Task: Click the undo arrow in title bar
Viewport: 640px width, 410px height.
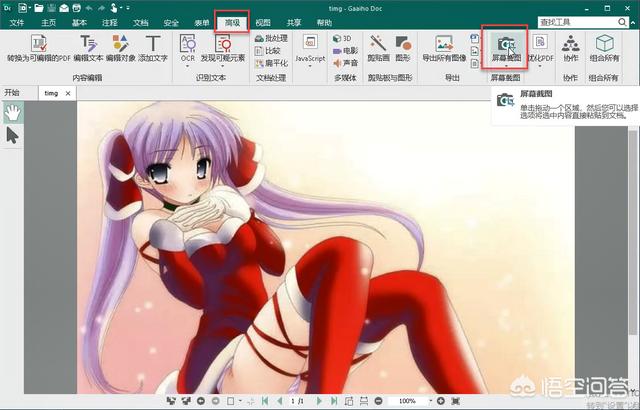Action: click(89, 8)
